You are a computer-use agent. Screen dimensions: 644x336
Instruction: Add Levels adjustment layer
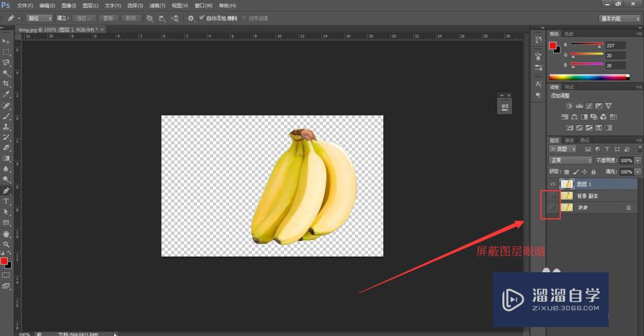point(579,106)
